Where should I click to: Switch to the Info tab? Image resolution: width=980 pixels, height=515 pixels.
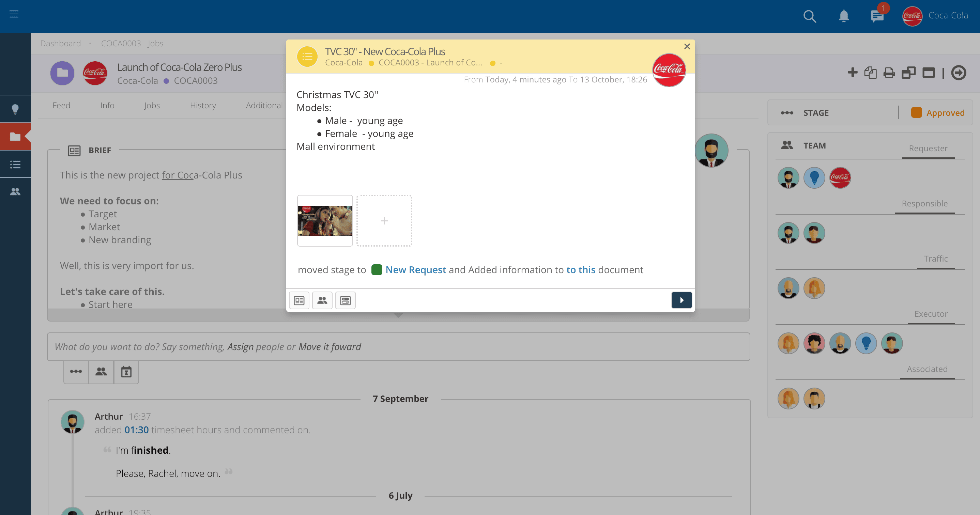(x=107, y=105)
